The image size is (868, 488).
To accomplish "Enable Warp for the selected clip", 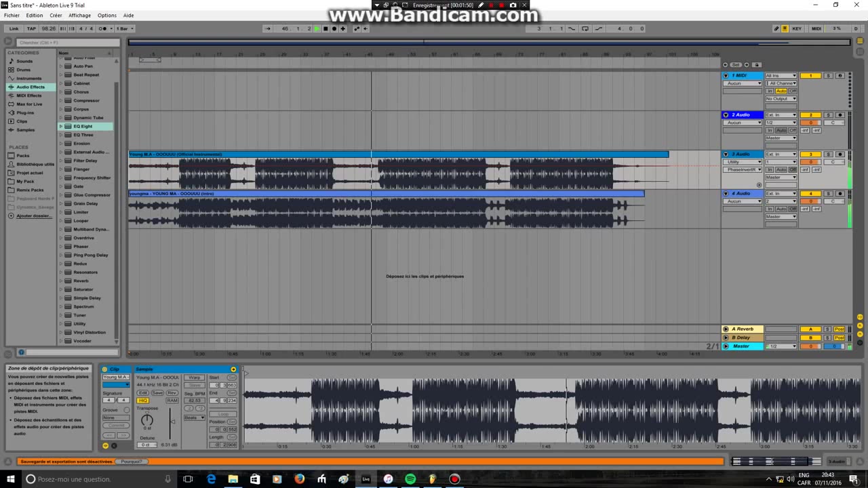I will (195, 378).
